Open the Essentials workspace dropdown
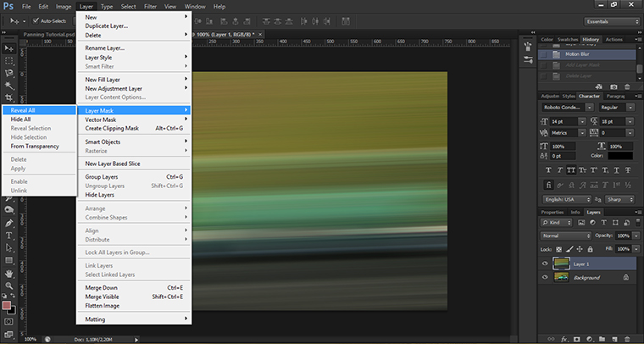Viewport: 644px width, 344px height. click(610, 21)
